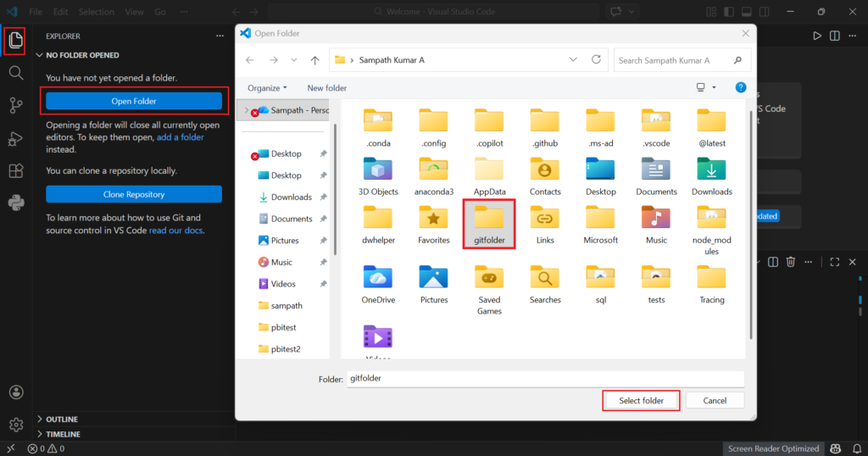This screenshot has width=868, height=456.
Task: Open the Explorer view in activity bar
Action: tap(15, 40)
